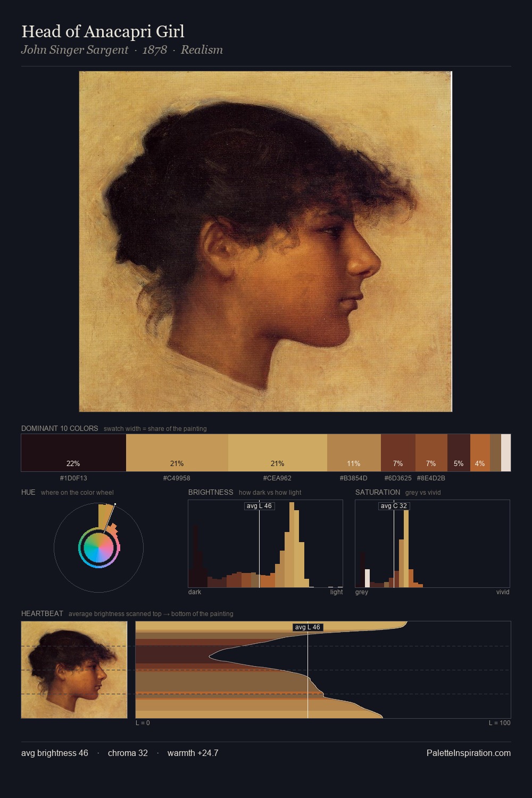The image size is (532, 798).
Task: Open the PaletteInspiration.com link
Action: (469, 753)
